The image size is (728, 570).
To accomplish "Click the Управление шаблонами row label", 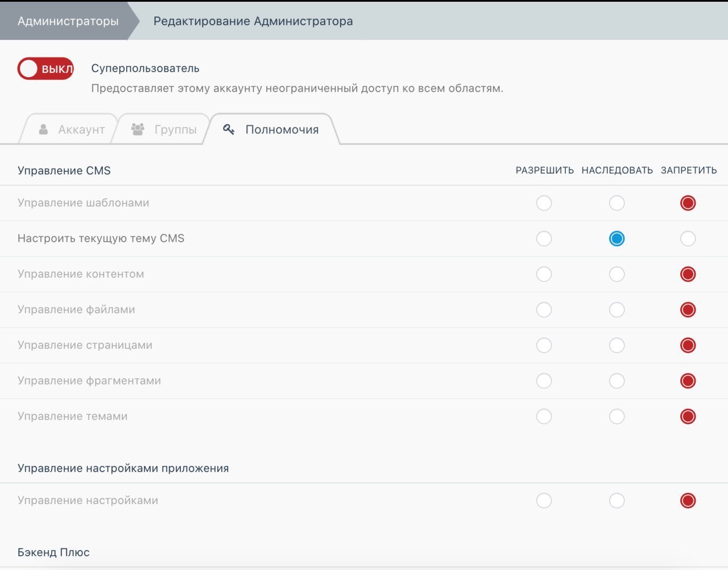I will [x=84, y=203].
